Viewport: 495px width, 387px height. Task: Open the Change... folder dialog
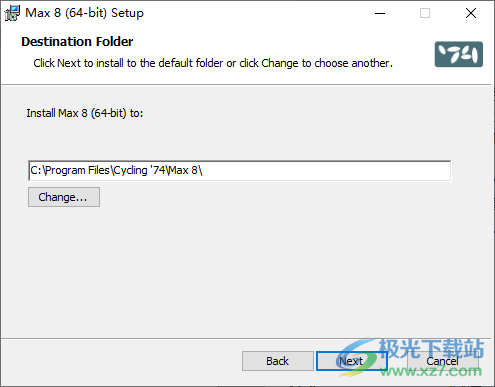pos(64,197)
